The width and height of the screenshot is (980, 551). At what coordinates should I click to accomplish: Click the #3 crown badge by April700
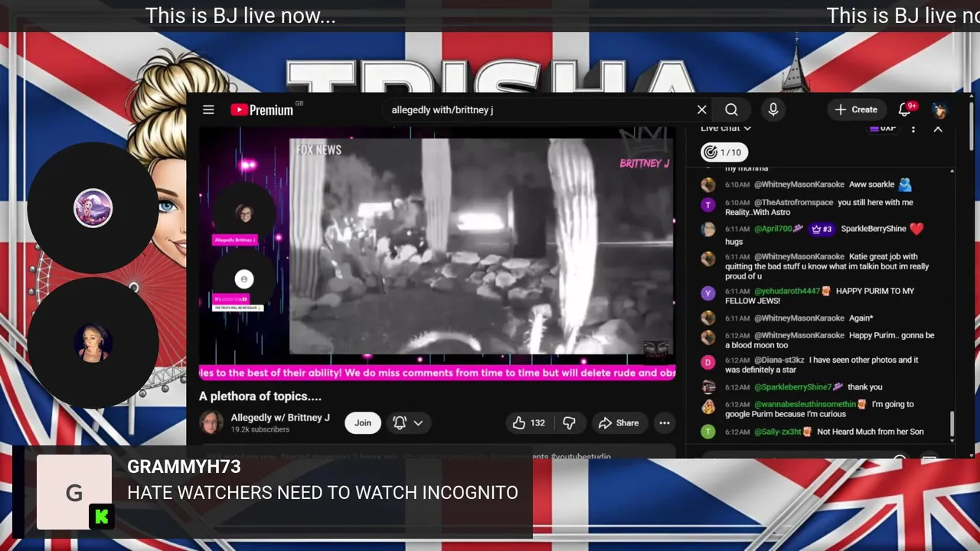pos(822,229)
